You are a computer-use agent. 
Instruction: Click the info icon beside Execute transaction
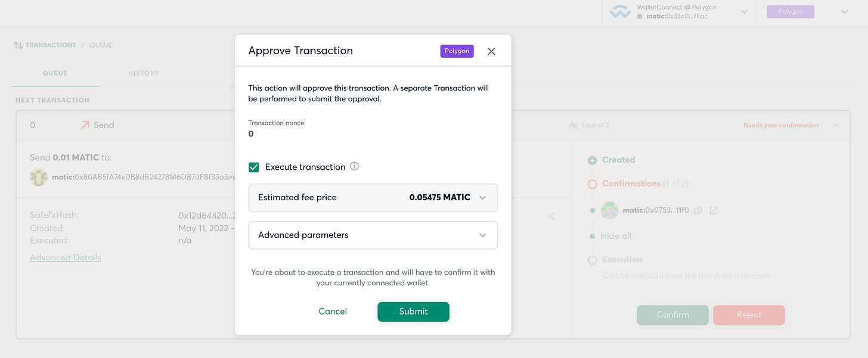pyautogui.click(x=354, y=167)
